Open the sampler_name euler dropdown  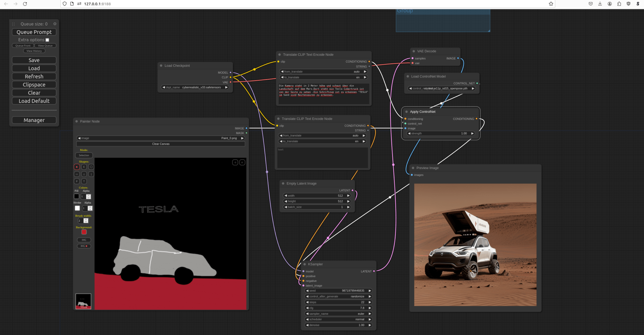(338, 314)
